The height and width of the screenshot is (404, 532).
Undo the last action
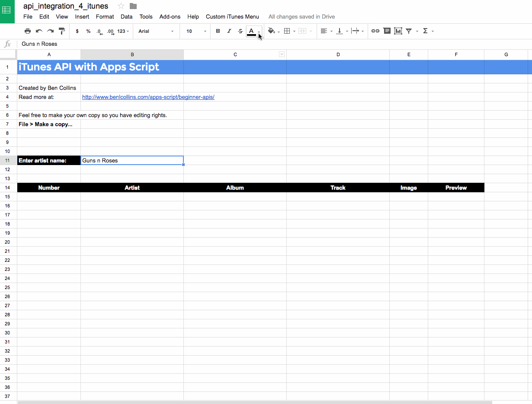[39, 31]
